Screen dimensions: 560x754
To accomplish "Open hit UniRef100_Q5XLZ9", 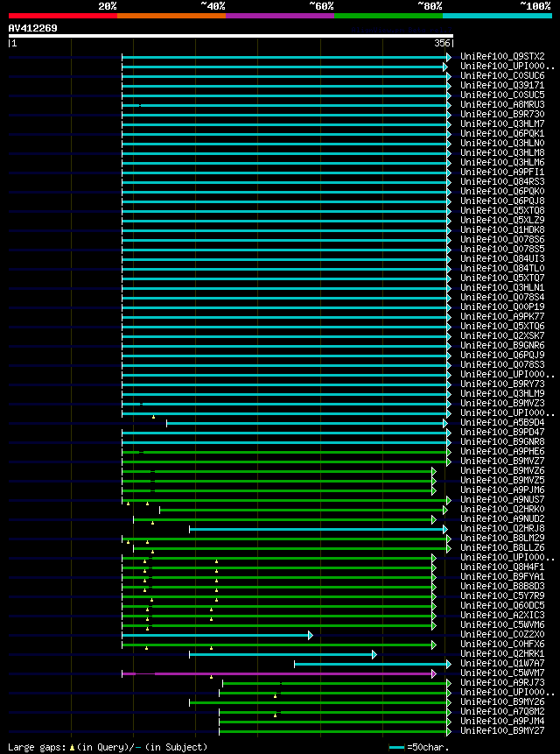I will (502, 220).
